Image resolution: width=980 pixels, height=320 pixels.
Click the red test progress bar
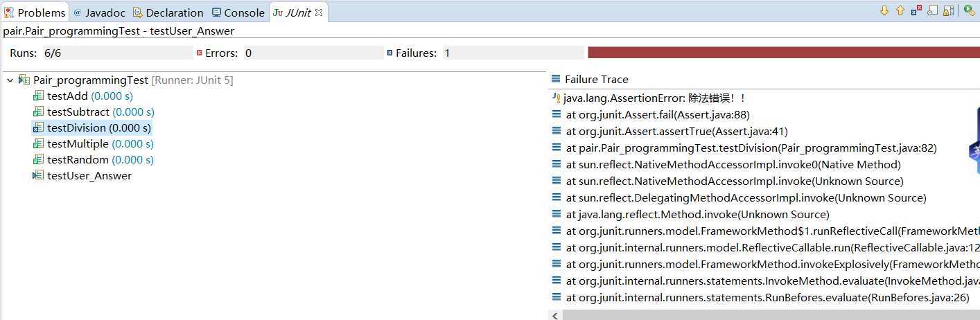(x=783, y=53)
